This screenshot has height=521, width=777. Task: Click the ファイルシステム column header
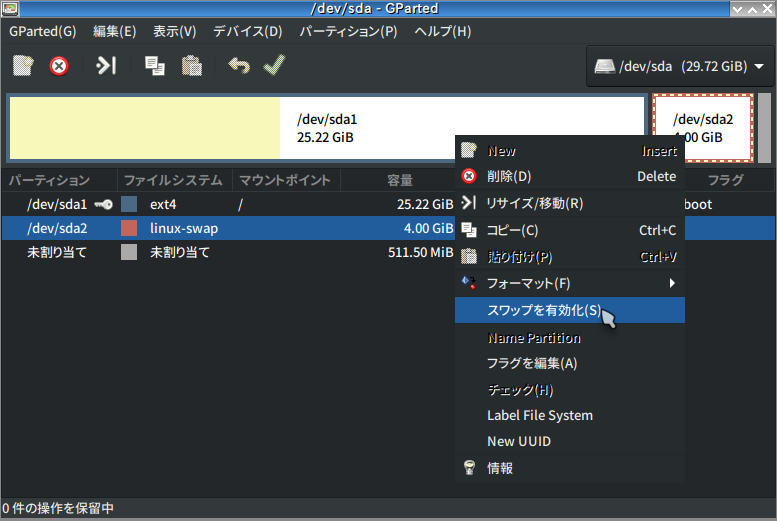pyautogui.click(x=174, y=180)
